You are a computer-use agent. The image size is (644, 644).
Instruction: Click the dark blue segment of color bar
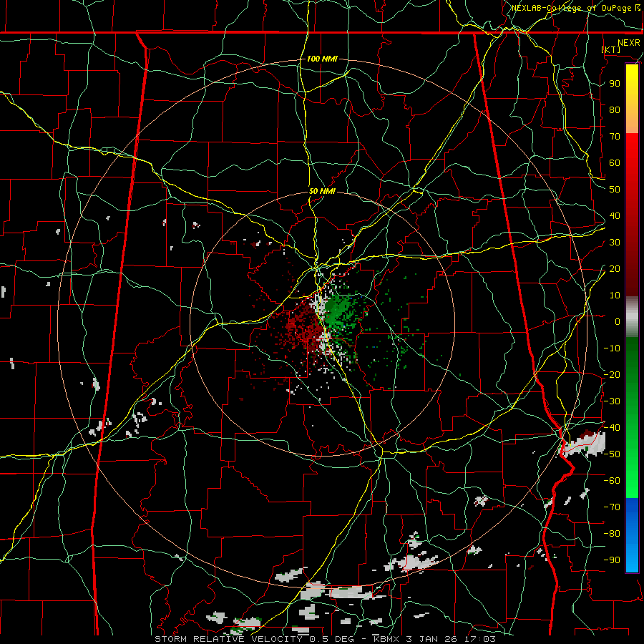pyautogui.click(x=632, y=509)
